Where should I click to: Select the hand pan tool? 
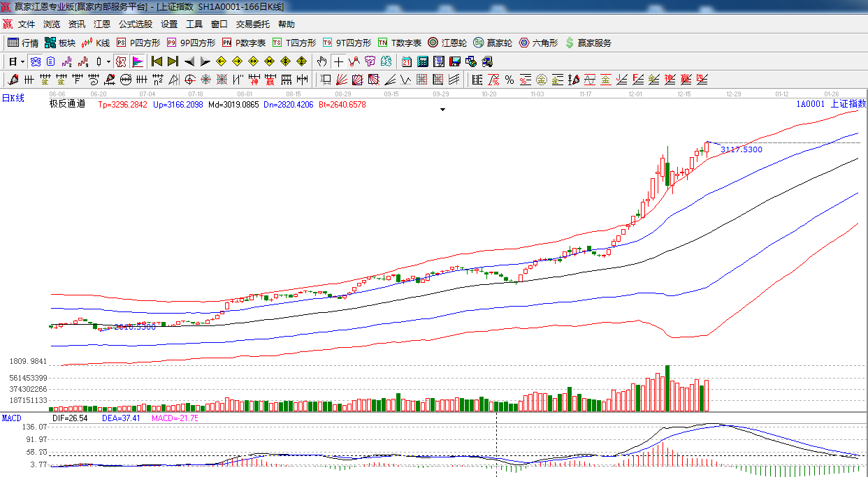point(322,61)
